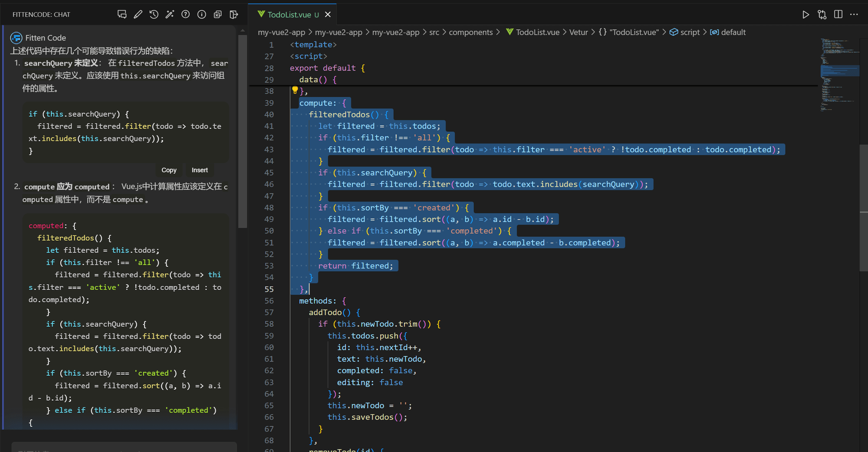Open chat history clock icon

tap(154, 14)
